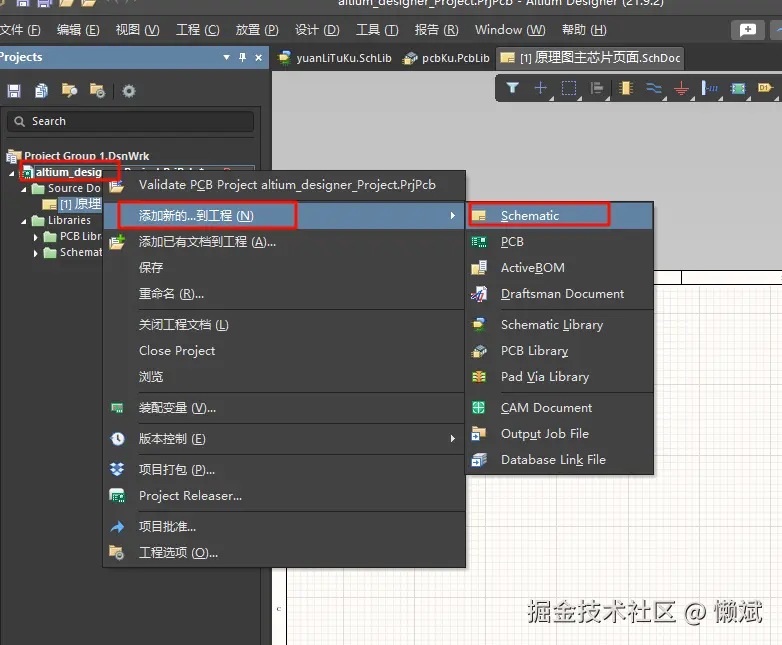Select the place wire tool

coord(653,88)
